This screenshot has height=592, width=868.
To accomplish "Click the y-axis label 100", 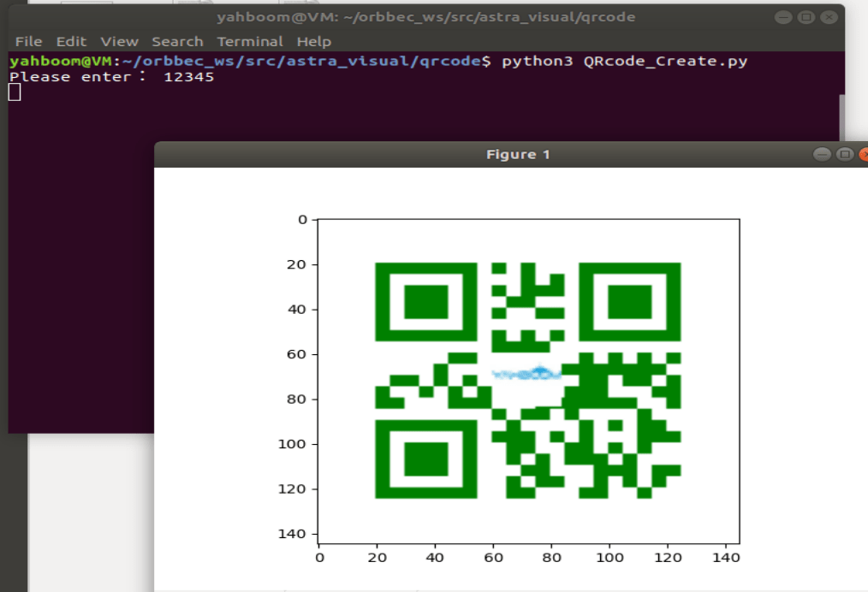I will click(x=292, y=444).
